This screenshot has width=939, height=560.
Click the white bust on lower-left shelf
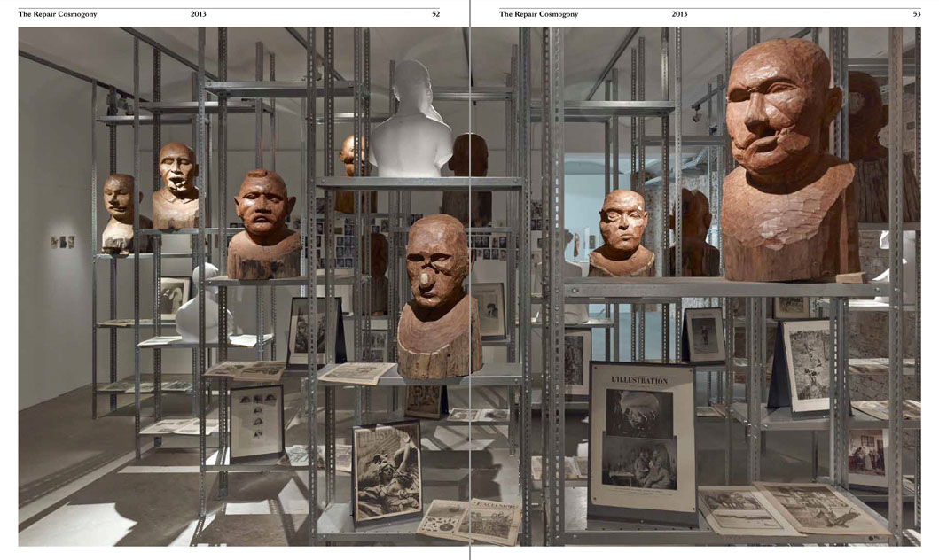[201, 304]
